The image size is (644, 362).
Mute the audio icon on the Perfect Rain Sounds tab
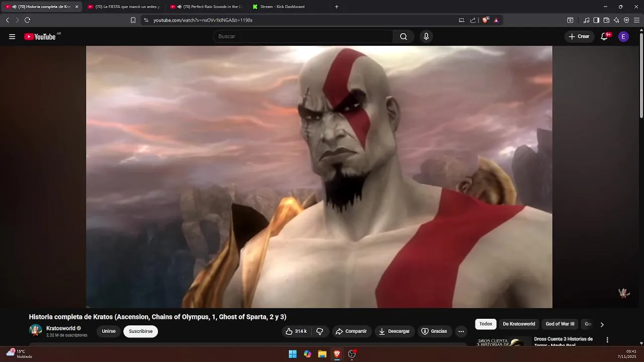pos(179,7)
